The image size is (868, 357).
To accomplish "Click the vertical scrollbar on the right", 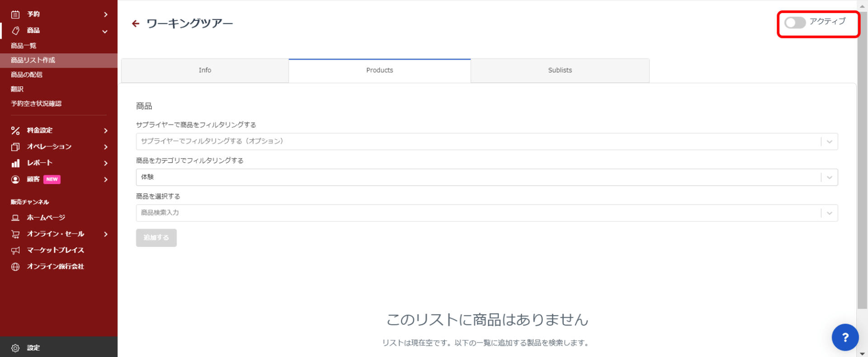I will [862, 181].
